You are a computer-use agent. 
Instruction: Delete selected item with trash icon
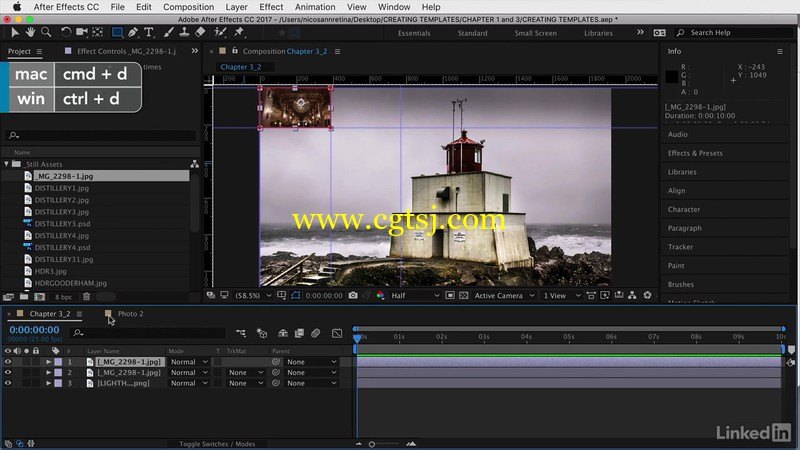coord(87,296)
